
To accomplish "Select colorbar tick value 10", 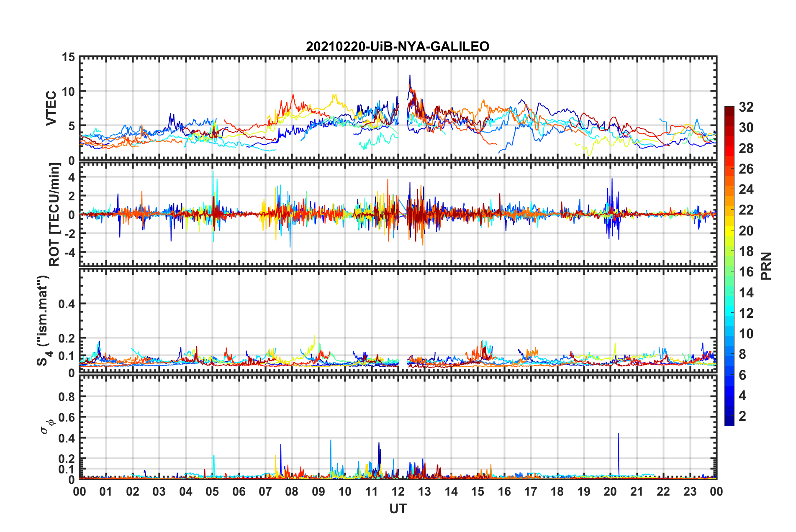I will [746, 334].
